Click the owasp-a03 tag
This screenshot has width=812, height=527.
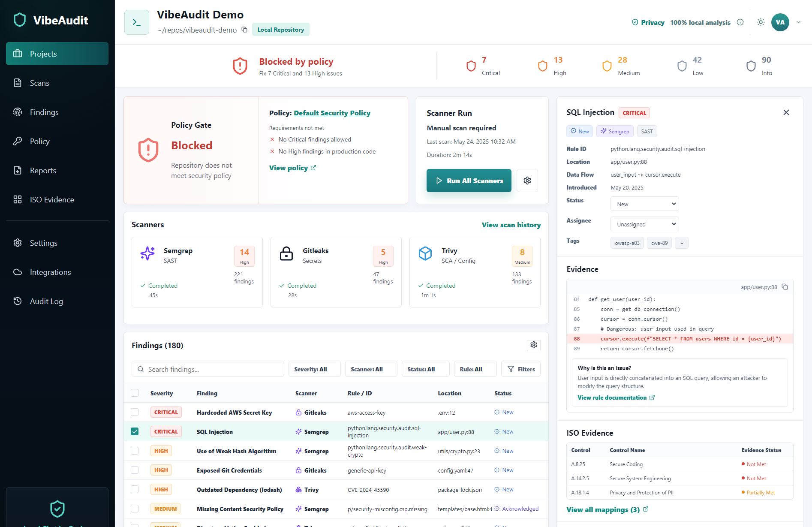pyautogui.click(x=627, y=243)
